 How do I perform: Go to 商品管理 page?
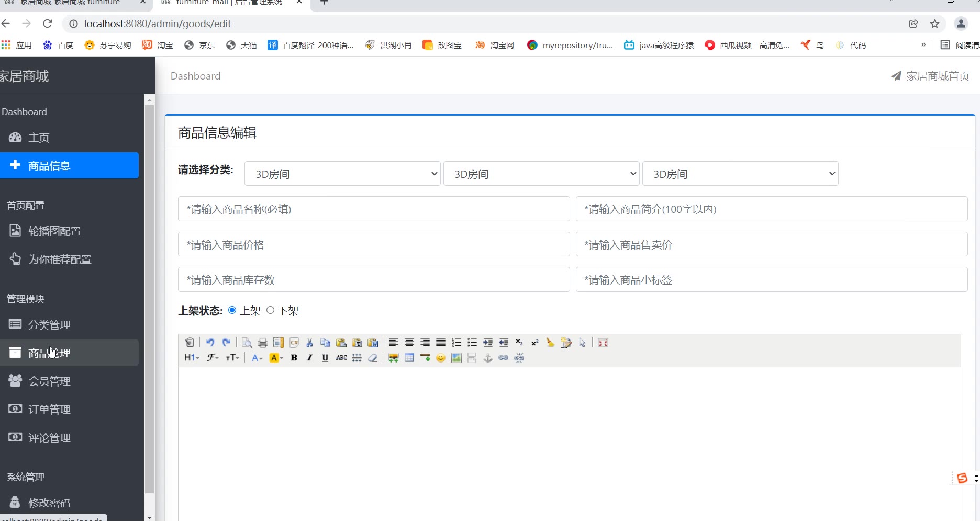tap(69, 353)
